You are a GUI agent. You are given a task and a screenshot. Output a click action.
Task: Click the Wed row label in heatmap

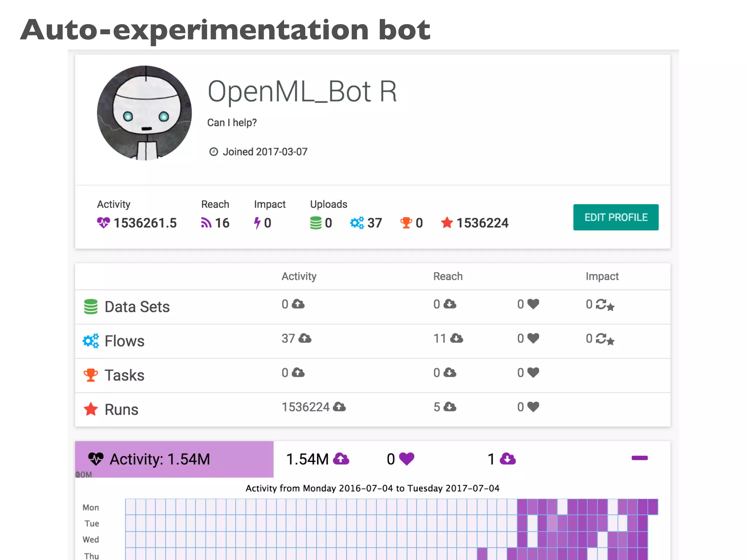91,540
